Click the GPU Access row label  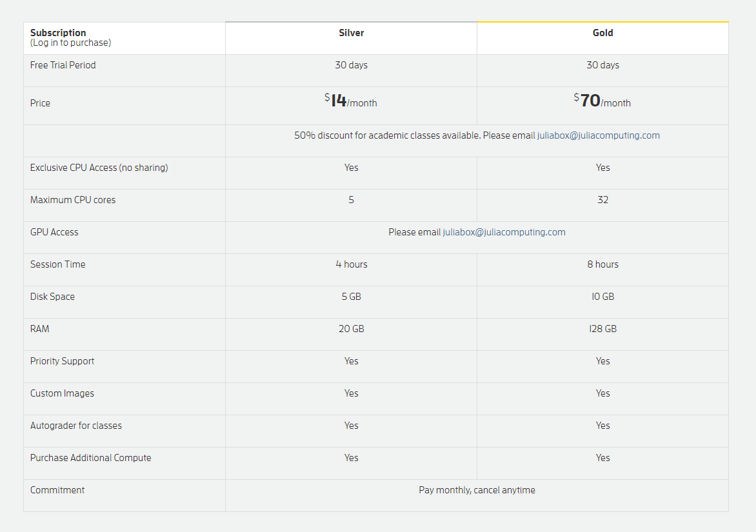(x=54, y=232)
